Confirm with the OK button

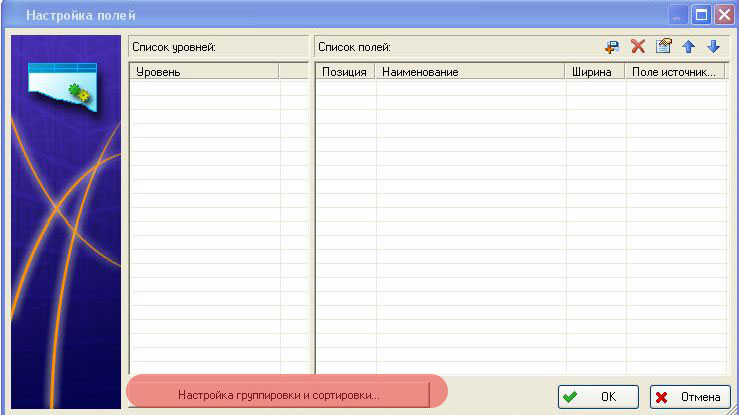598,397
